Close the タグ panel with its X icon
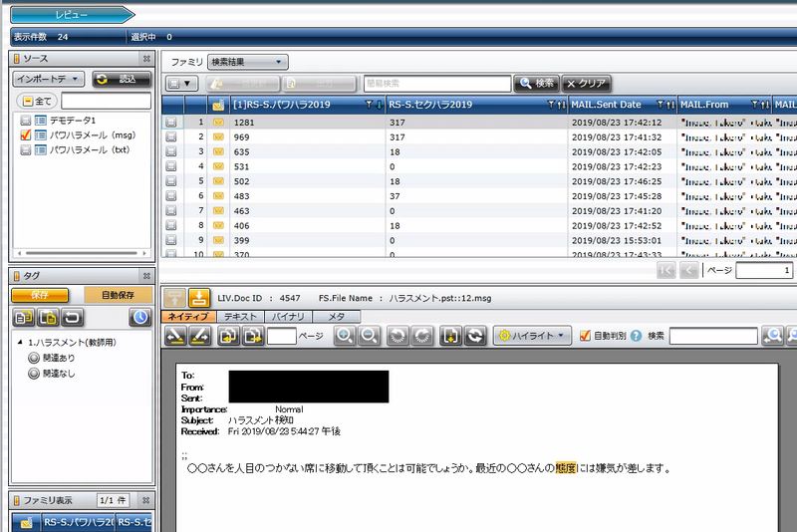Screen dimensions: 797x532 tap(146, 276)
